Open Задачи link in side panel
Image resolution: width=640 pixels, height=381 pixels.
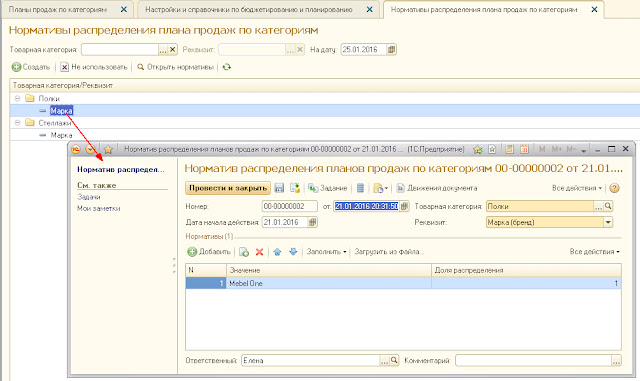89,197
